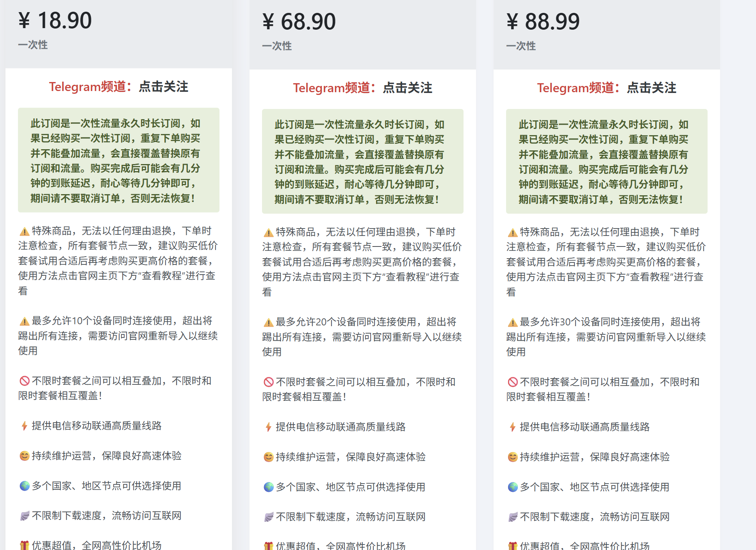Click gift box icon in ¥18.90 plan
The height and width of the screenshot is (550, 756).
(25, 545)
